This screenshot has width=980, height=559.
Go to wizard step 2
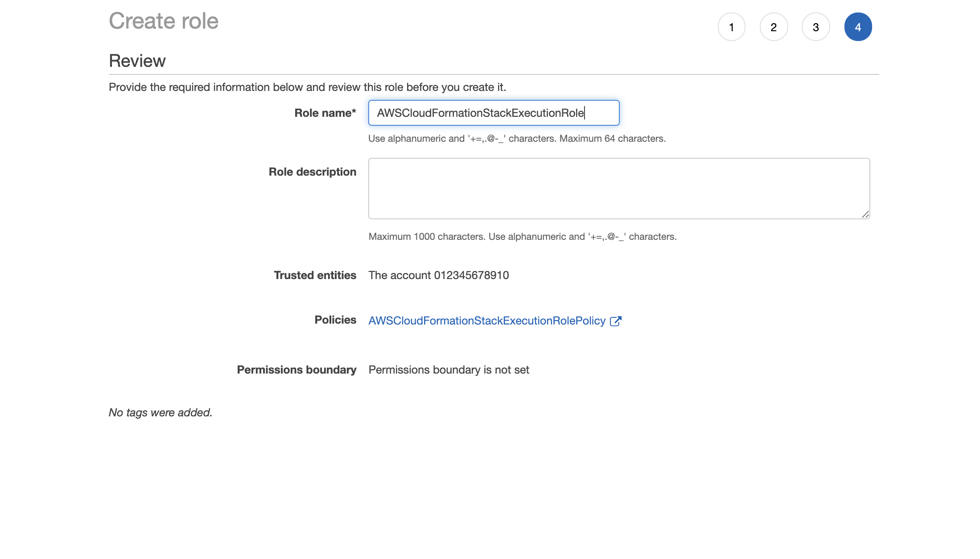pyautogui.click(x=774, y=27)
